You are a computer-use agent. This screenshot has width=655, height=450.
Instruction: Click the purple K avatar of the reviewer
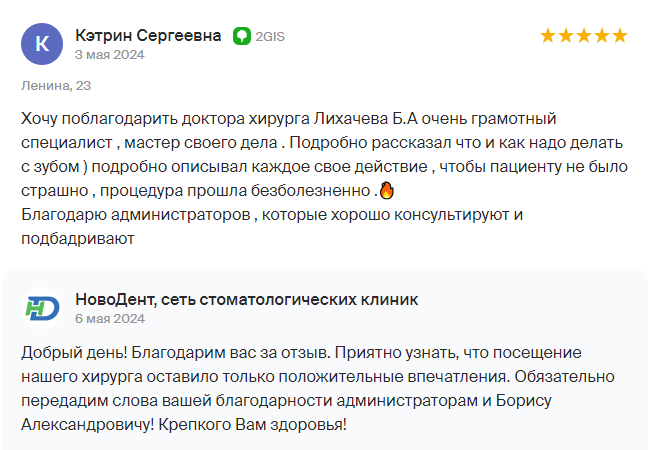42,44
